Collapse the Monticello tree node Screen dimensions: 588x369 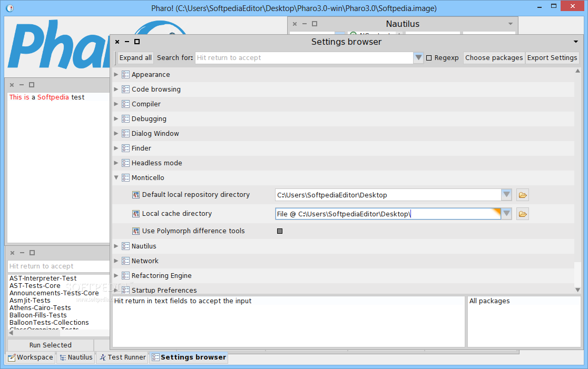coord(116,177)
